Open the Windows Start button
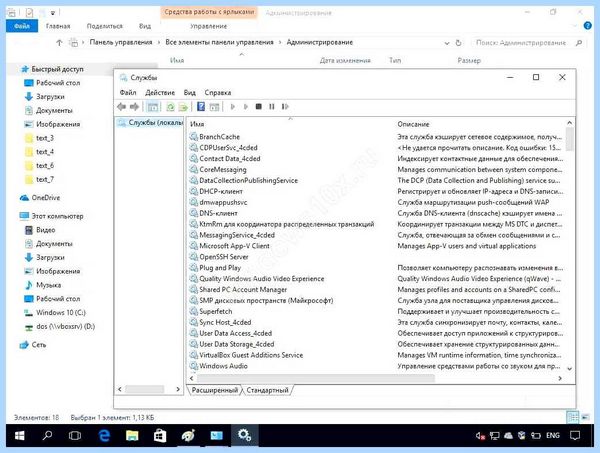600x453 pixels. [20, 435]
